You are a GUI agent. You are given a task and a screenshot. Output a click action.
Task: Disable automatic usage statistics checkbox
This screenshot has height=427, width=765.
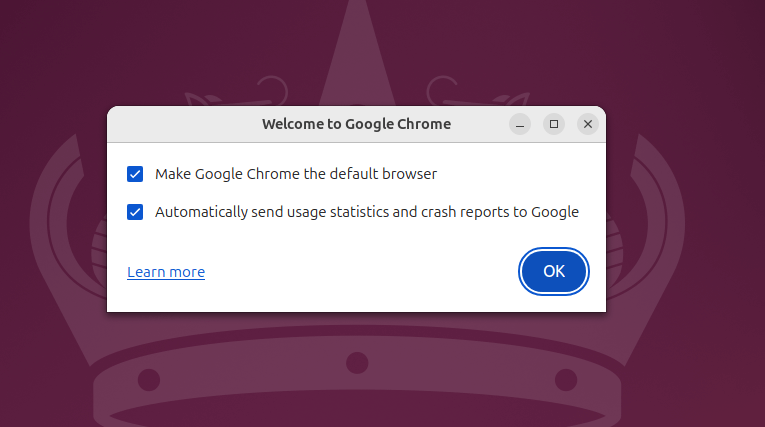point(135,212)
